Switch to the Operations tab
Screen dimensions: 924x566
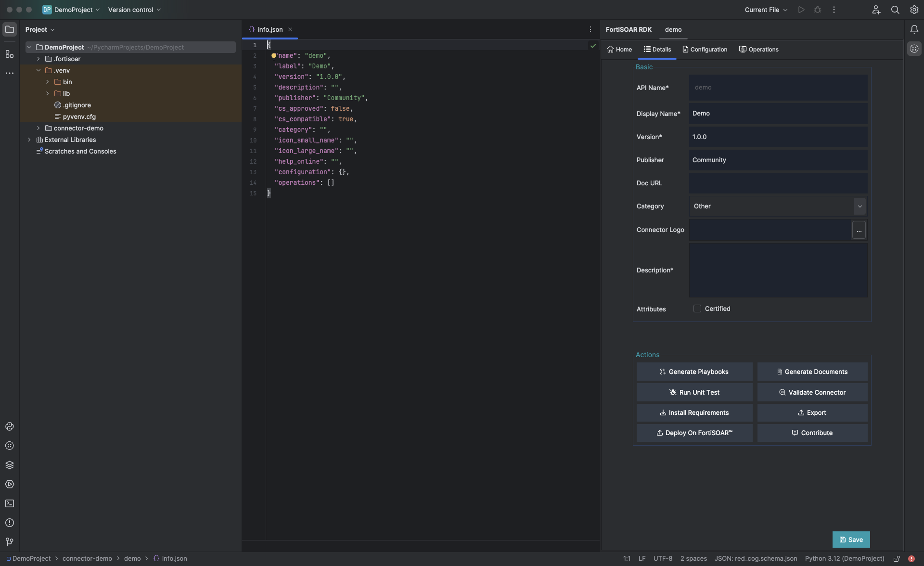pos(758,50)
